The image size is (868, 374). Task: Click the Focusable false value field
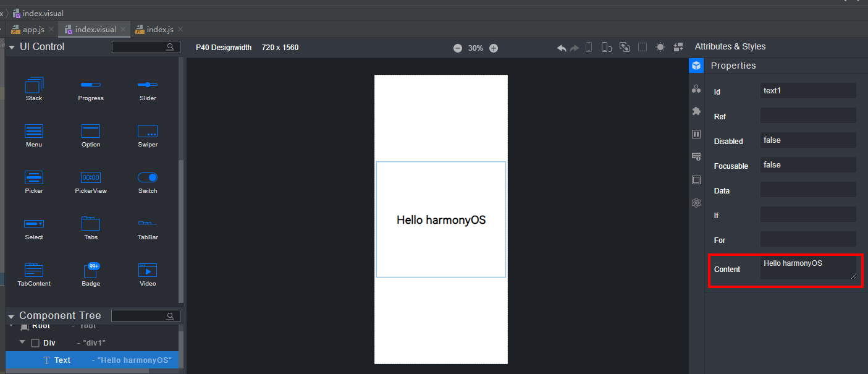[808, 165]
